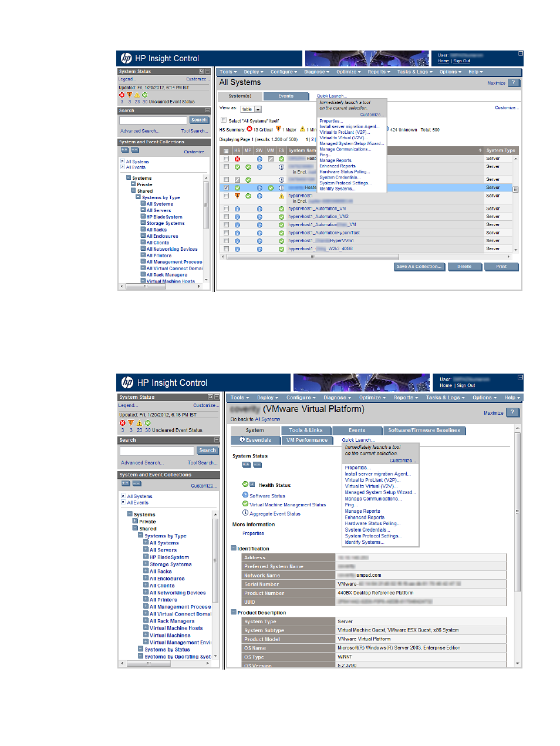Collapse the Identification section
Viewport: 560px width, 746px height.
click(x=233, y=548)
